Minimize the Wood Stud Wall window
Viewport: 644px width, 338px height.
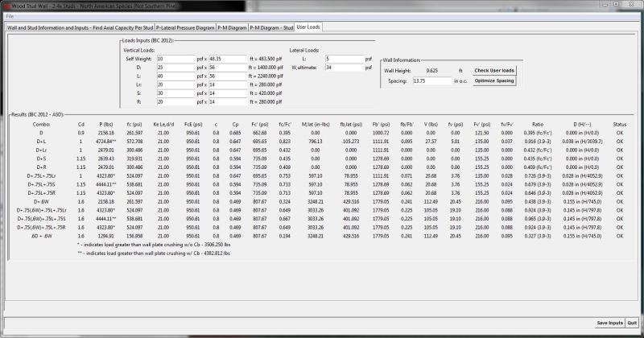point(605,5)
